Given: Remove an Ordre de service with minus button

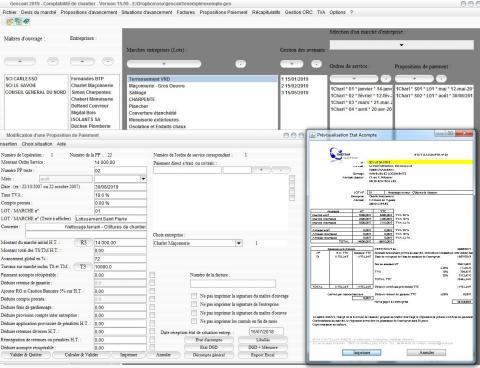Looking at the screenshot, I should 386,79.
